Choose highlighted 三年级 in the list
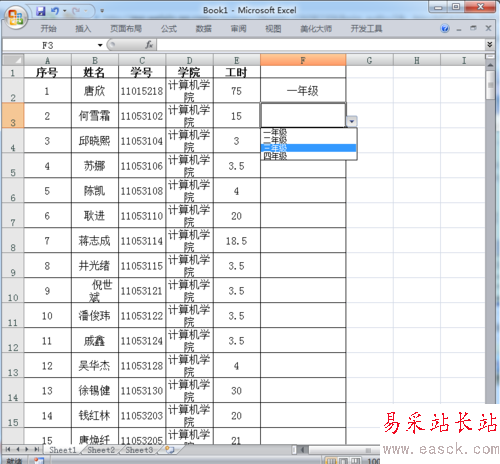500x464 pixels. (x=309, y=148)
